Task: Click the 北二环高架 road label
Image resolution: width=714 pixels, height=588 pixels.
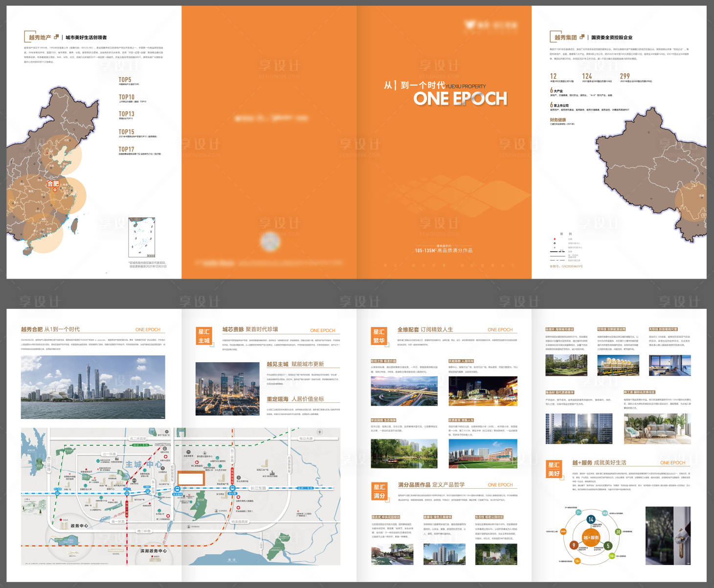Action: tap(138, 439)
